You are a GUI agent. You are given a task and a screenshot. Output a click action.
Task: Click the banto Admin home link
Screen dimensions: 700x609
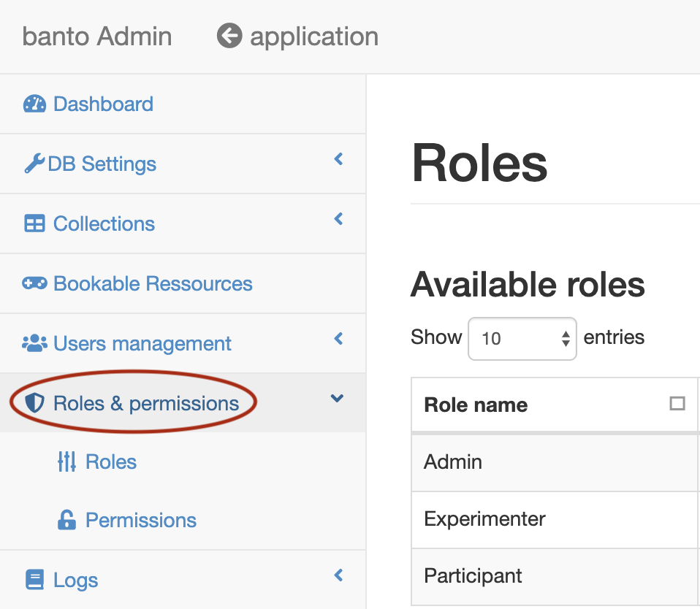click(x=96, y=36)
